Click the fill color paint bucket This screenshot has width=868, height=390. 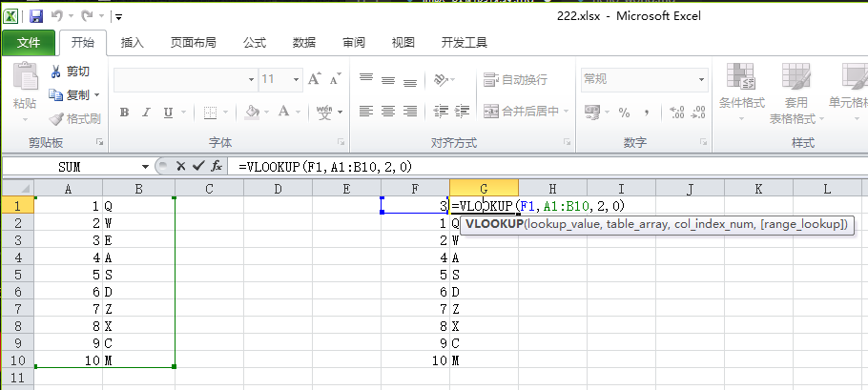(x=252, y=112)
